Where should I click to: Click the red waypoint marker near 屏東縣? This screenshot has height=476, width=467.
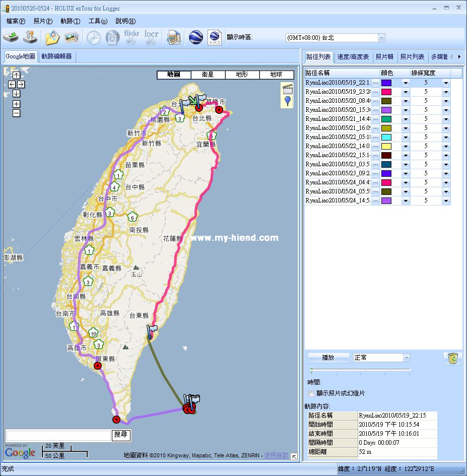point(97,366)
